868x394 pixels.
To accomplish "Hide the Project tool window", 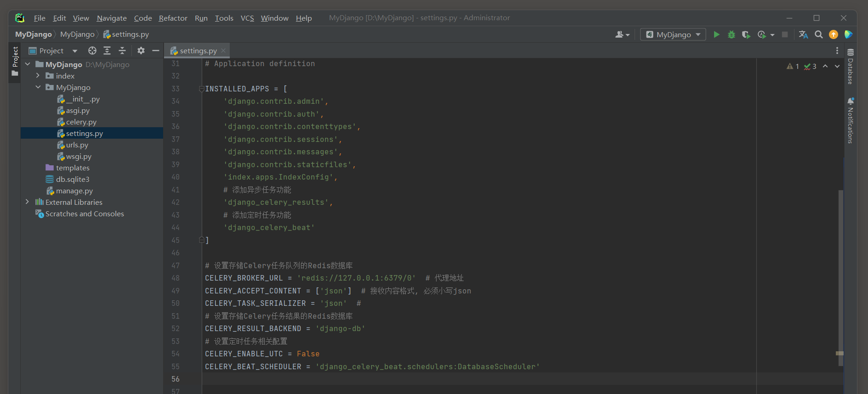I will pos(156,51).
